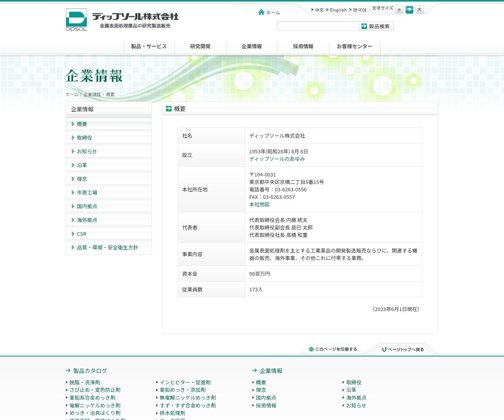Open footer link 概要

click(x=261, y=382)
